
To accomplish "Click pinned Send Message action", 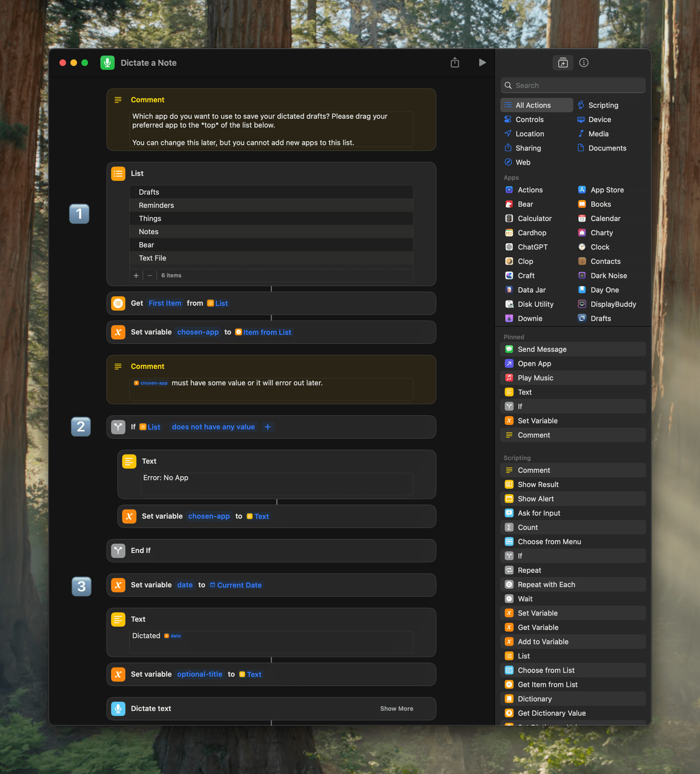I will tap(573, 349).
